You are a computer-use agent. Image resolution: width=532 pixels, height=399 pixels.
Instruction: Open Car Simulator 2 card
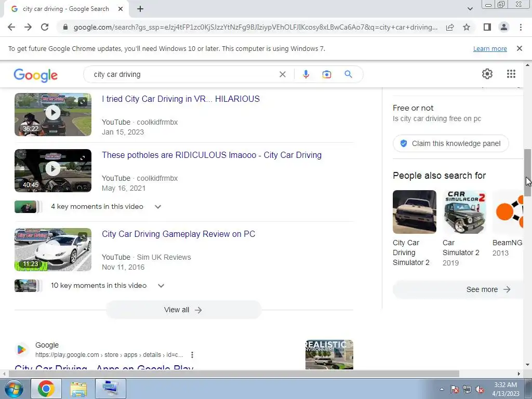point(464,229)
